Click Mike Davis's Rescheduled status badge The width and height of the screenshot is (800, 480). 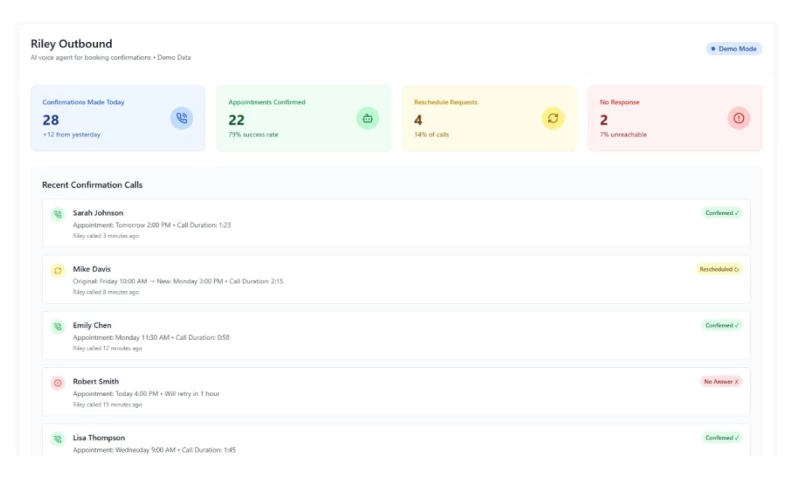(x=719, y=269)
